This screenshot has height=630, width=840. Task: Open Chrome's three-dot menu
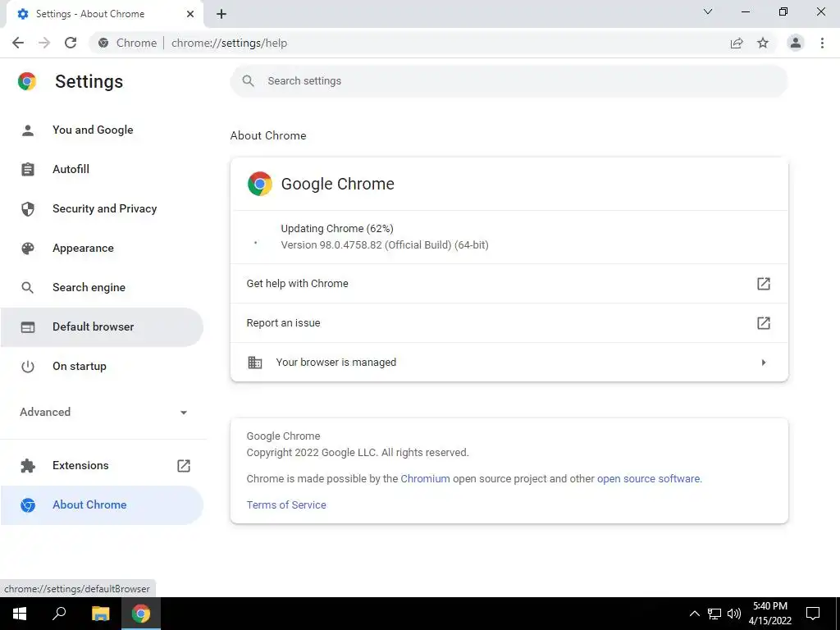coord(822,43)
